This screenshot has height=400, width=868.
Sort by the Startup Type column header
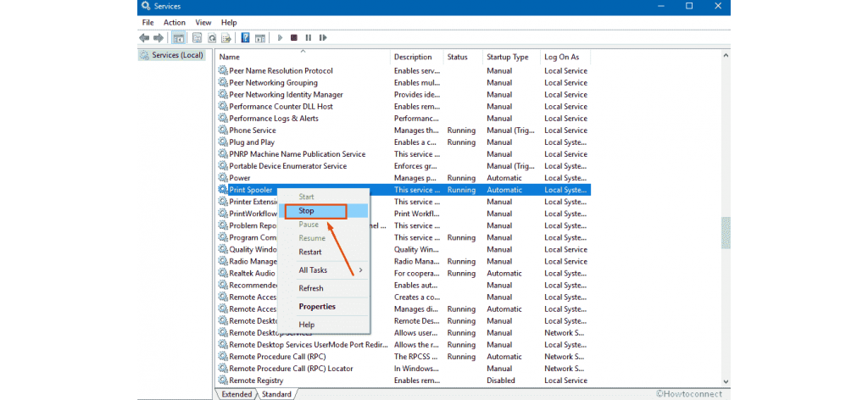[x=508, y=57]
